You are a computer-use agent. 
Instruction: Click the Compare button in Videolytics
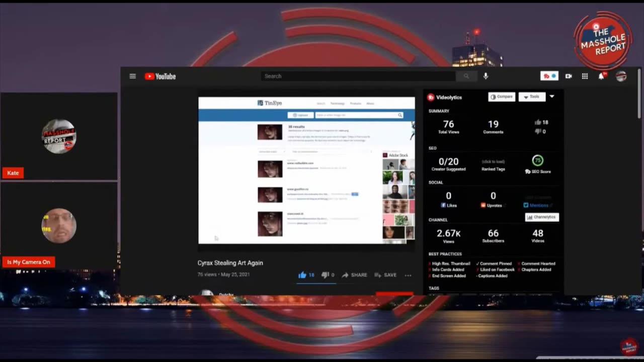click(502, 97)
